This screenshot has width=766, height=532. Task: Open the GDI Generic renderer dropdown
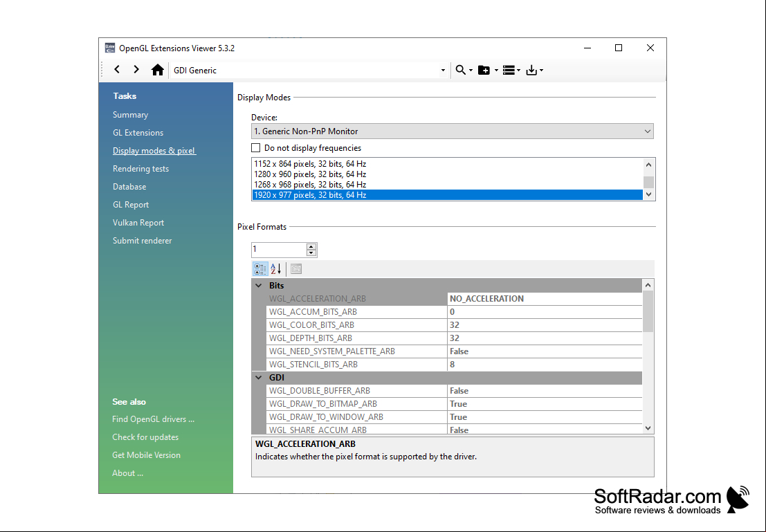click(x=443, y=71)
